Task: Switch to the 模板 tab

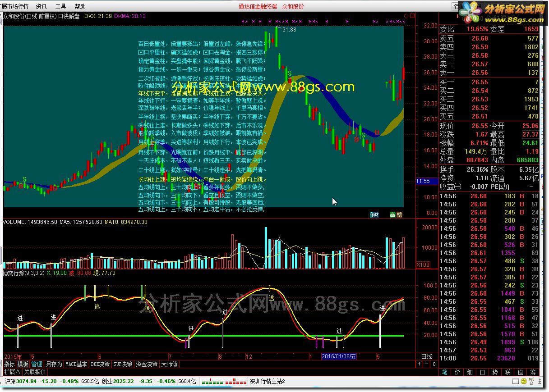Action: coord(23,364)
